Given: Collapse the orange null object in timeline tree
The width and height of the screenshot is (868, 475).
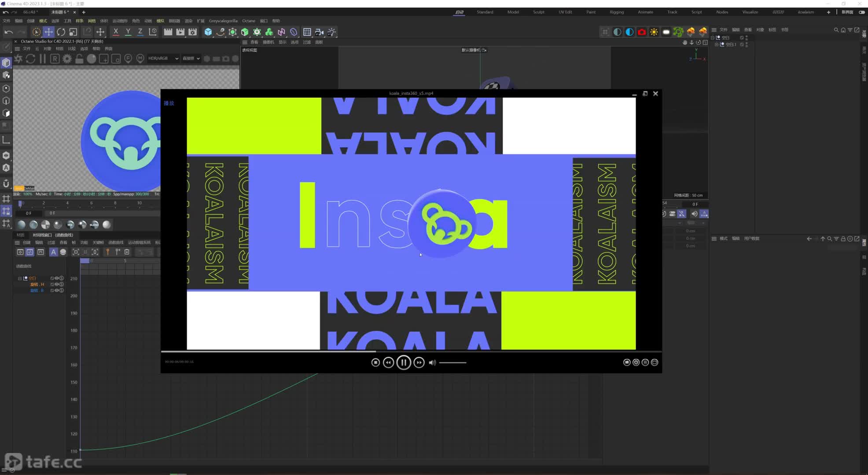Looking at the screenshot, I should coord(20,278).
